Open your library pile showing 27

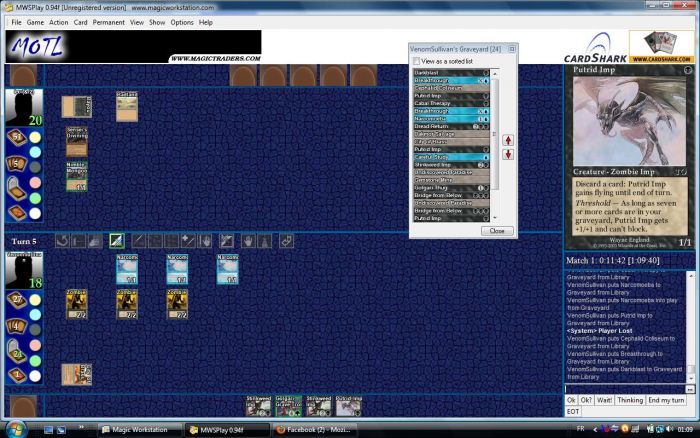(17, 300)
